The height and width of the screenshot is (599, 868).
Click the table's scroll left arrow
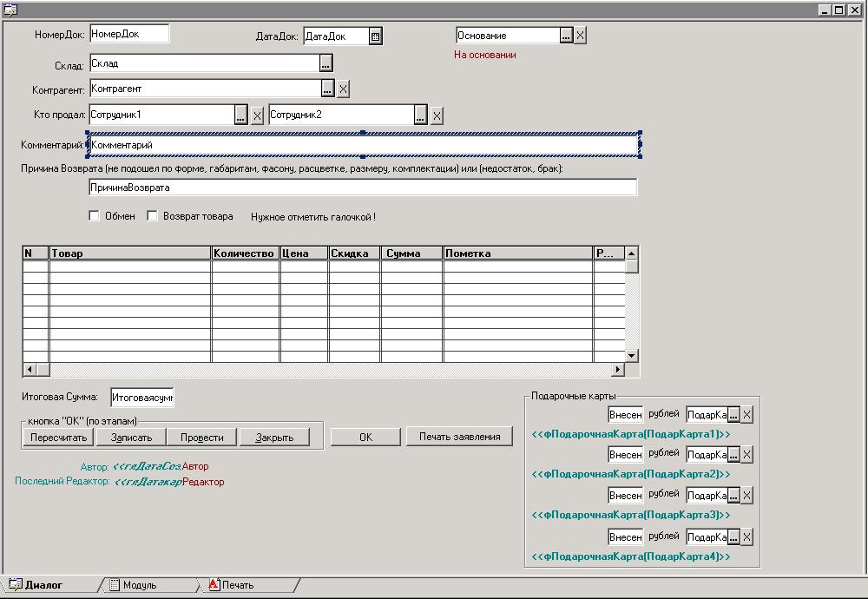pyautogui.click(x=30, y=369)
